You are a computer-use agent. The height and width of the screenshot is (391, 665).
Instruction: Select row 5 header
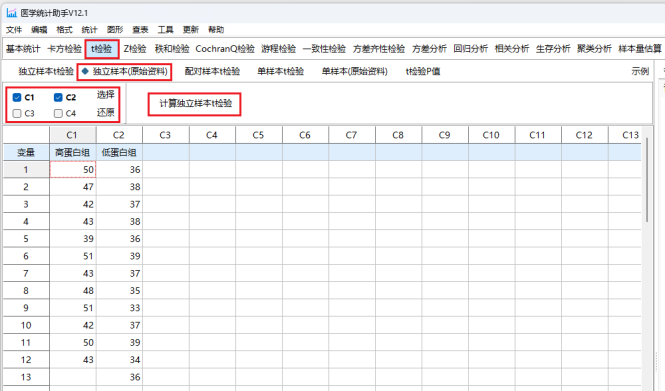pos(26,239)
